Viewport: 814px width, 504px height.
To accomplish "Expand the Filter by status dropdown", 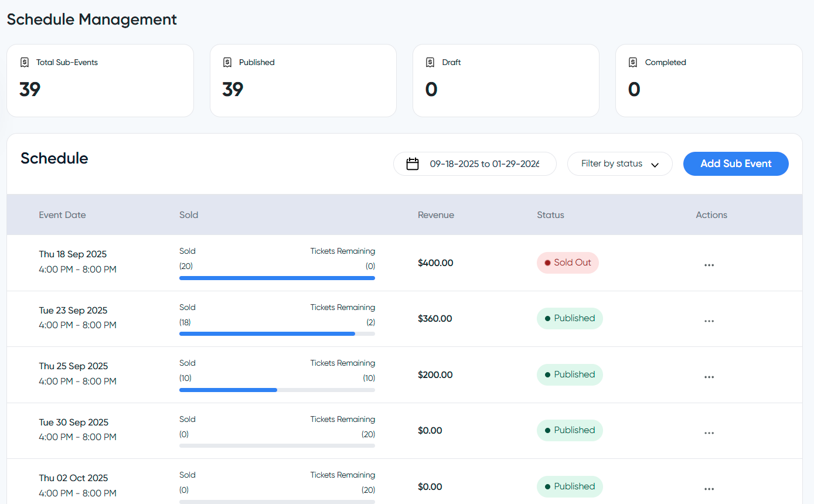I will pos(619,164).
